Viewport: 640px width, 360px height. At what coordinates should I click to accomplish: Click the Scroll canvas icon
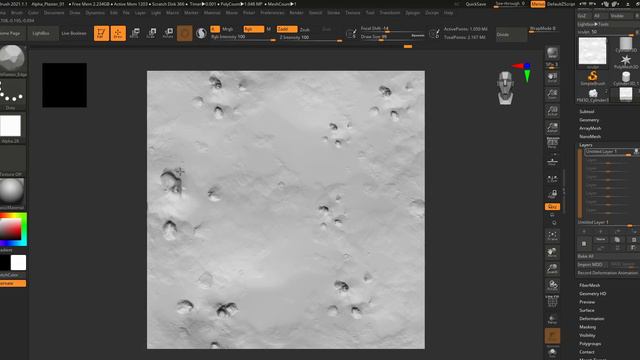552,78
